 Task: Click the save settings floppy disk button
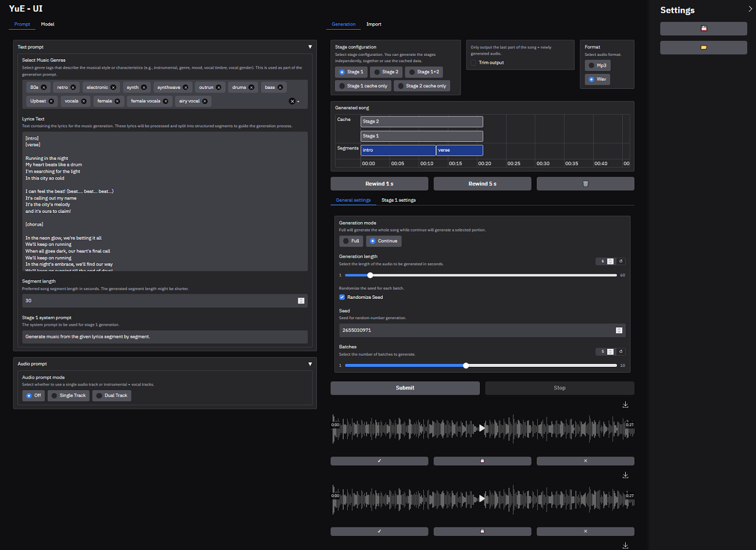click(x=703, y=28)
